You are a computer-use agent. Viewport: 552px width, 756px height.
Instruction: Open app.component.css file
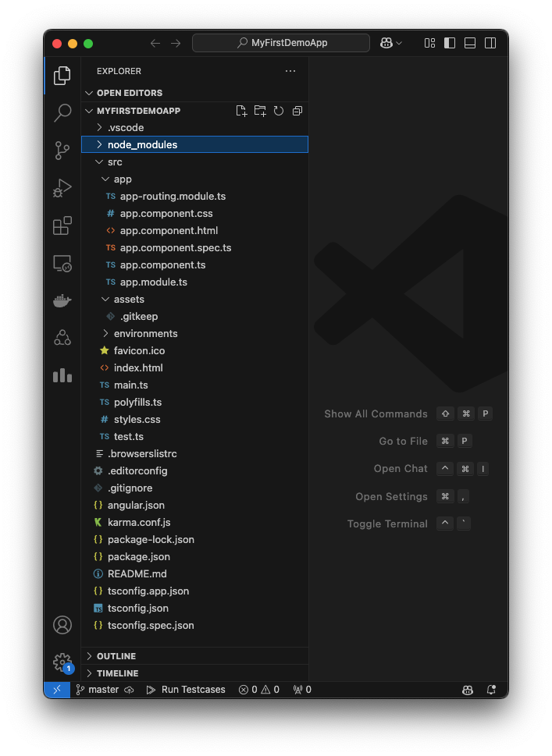click(195, 213)
